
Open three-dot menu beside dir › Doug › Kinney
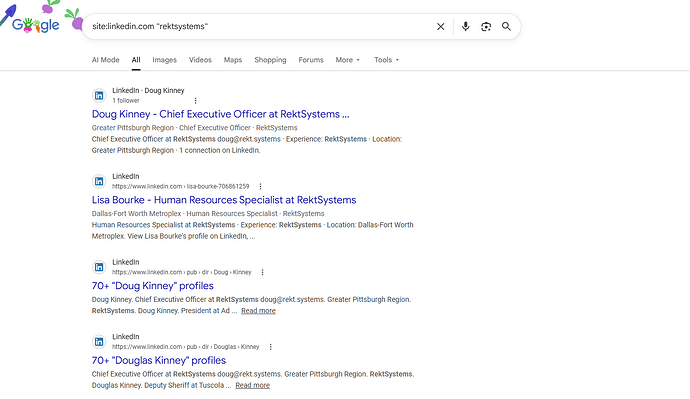pos(262,272)
